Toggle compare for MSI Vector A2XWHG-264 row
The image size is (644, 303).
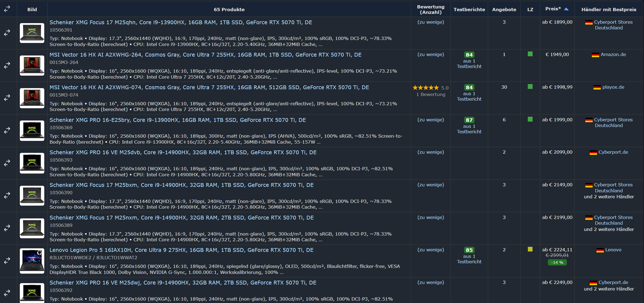point(7,65)
